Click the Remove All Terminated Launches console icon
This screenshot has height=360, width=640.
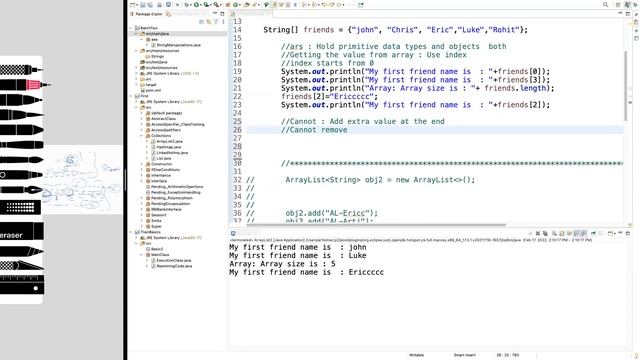[545, 233]
